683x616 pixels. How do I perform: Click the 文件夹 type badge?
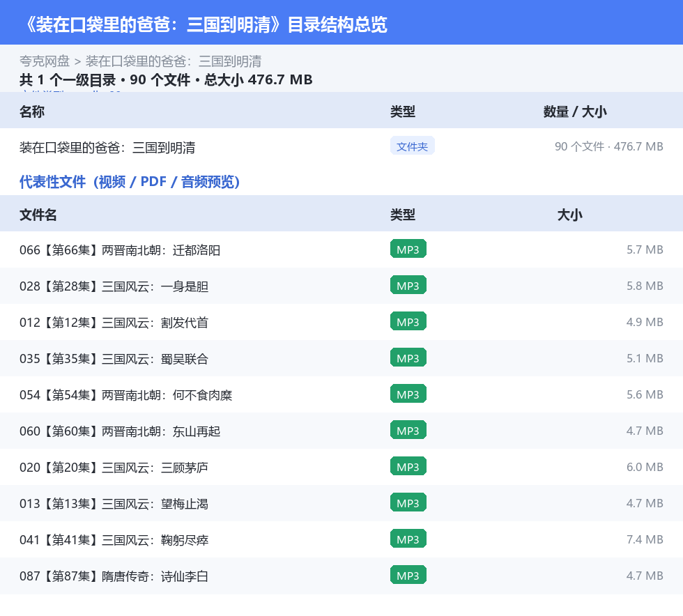[x=412, y=146]
